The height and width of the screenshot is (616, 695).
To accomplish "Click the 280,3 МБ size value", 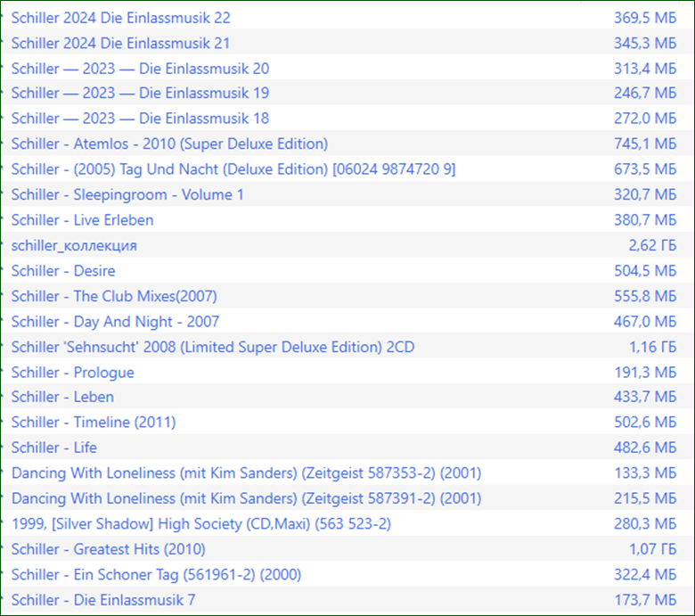I will (645, 524).
